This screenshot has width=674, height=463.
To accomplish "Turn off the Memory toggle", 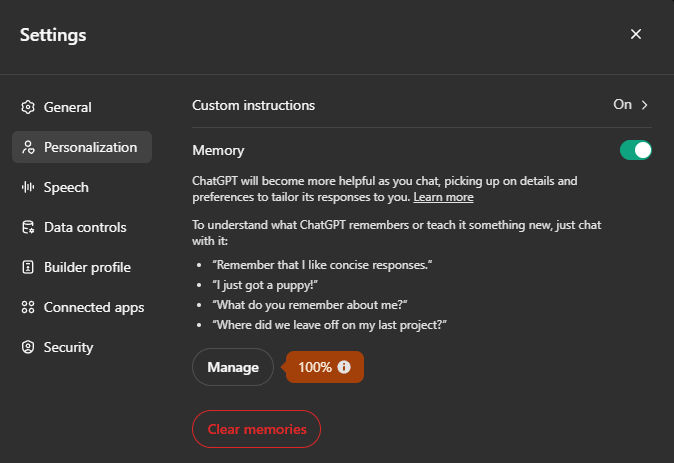I will [x=635, y=150].
